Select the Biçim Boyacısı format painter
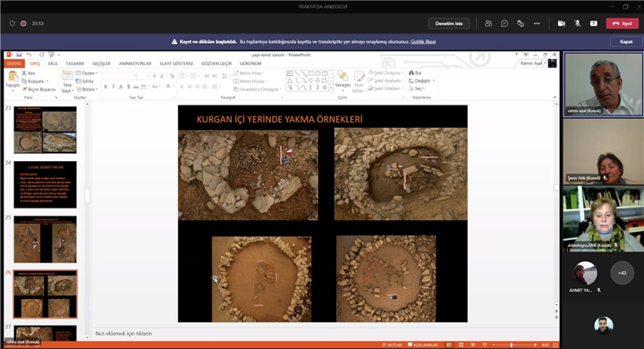Viewport: 644px width, 349px height. [39, 89]
